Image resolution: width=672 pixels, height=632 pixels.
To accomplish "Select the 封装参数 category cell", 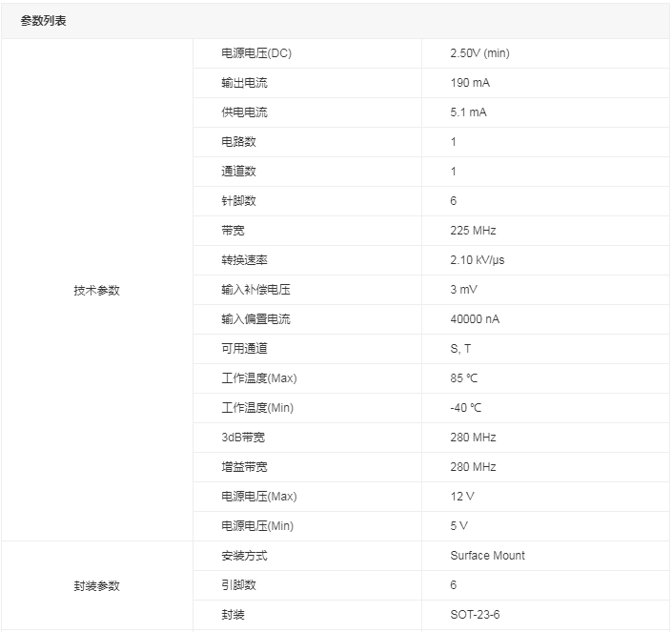I will click(97, 585).
